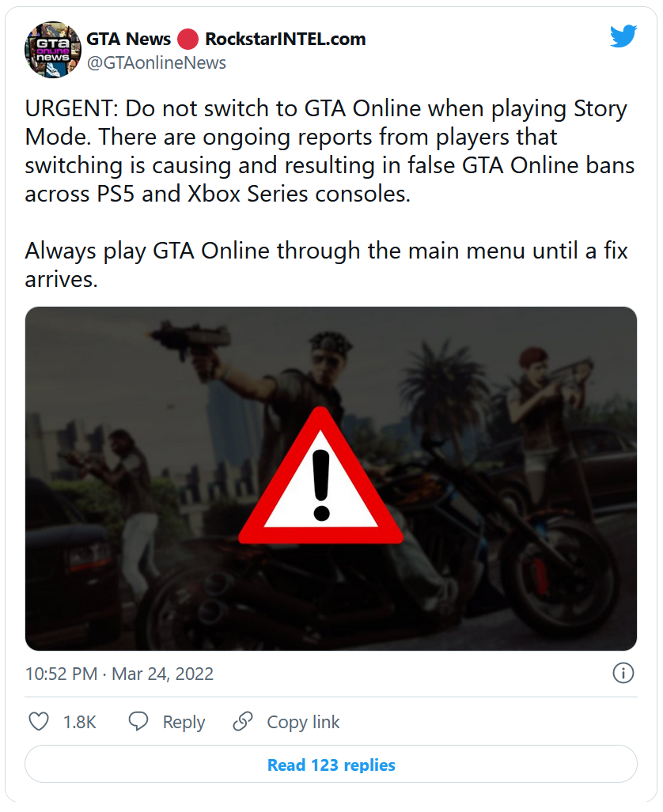Click the Twitter bird logo
This screenshot has width=663, height=812.
coord(623,36)
